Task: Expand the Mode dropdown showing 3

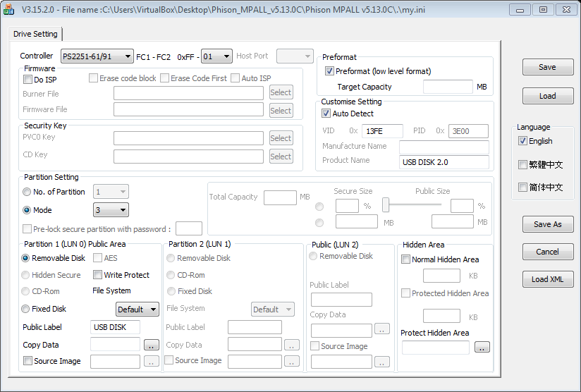Action: (x=111, y=209)
